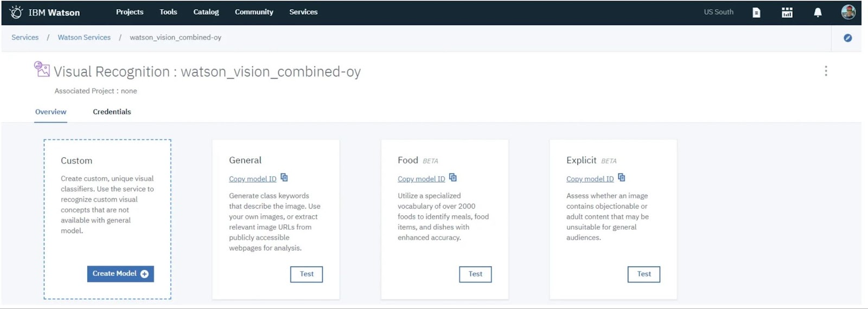Image resolution: width=868 pixels, height=309 pixels.
Task: Switch to the Credentials tab
Action: click(x=112, y=112)
